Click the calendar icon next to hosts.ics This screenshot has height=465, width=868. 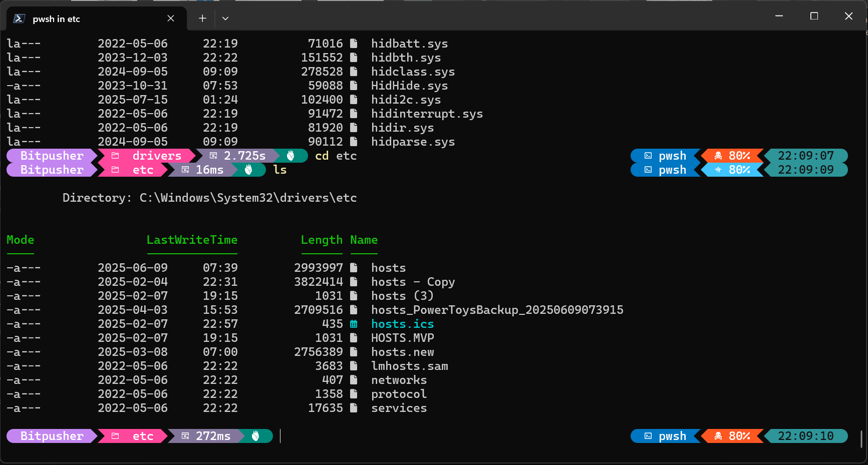coord(354,324)
